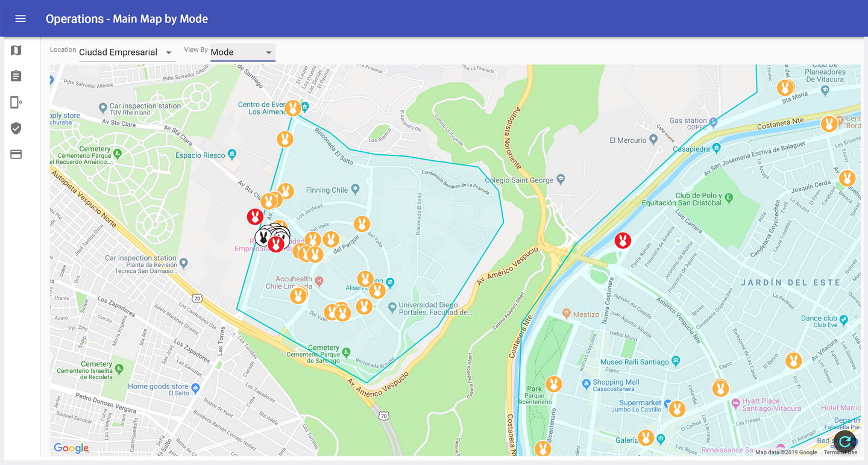Open the Terms of Use link
868x465 pixels.
840,452
